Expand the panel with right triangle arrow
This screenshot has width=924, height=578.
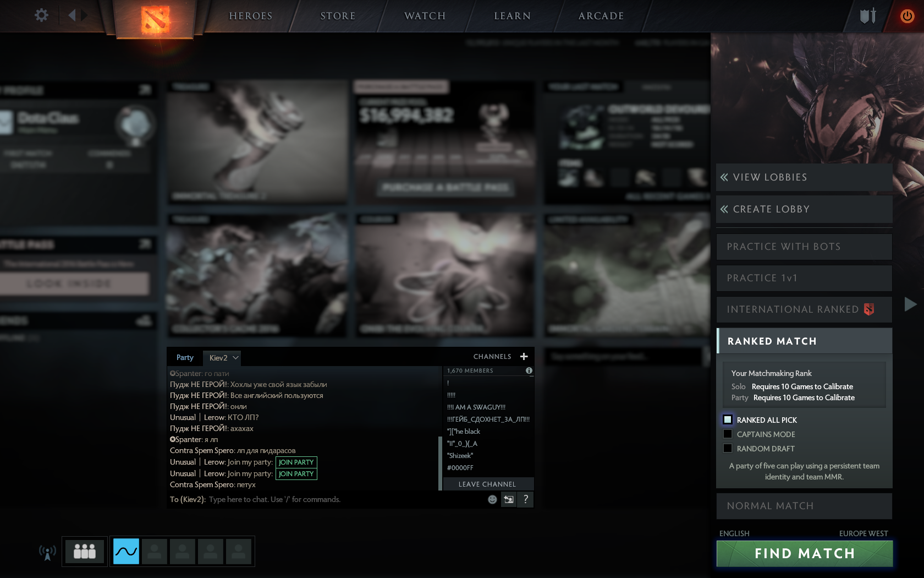coord(910,304)
